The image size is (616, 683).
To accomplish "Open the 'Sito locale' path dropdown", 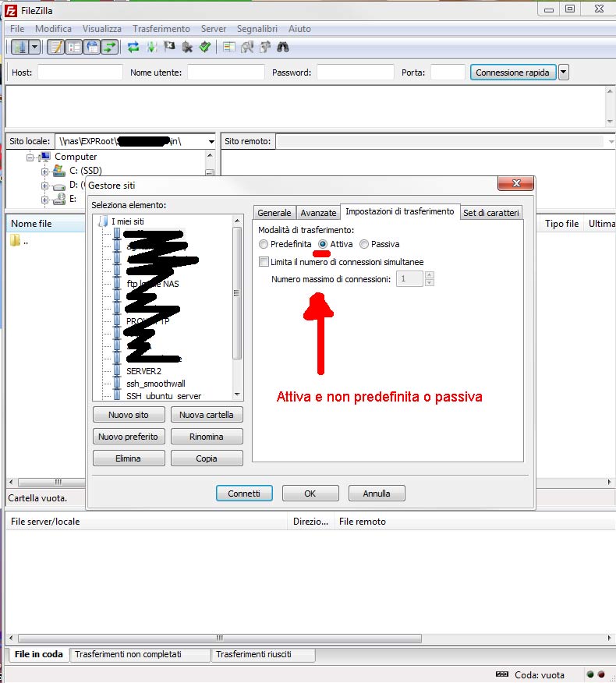I will click(x=211, y=142).
